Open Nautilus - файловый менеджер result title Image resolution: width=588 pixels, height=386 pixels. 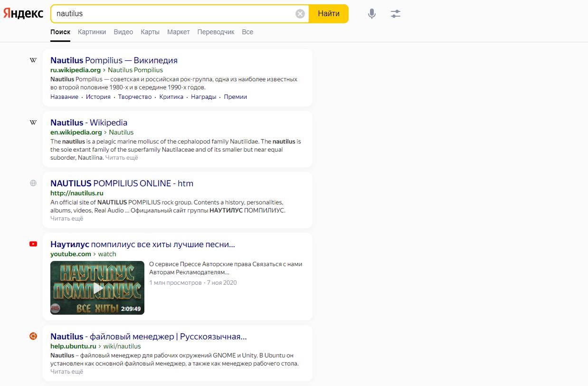click(x=149, y=337)
